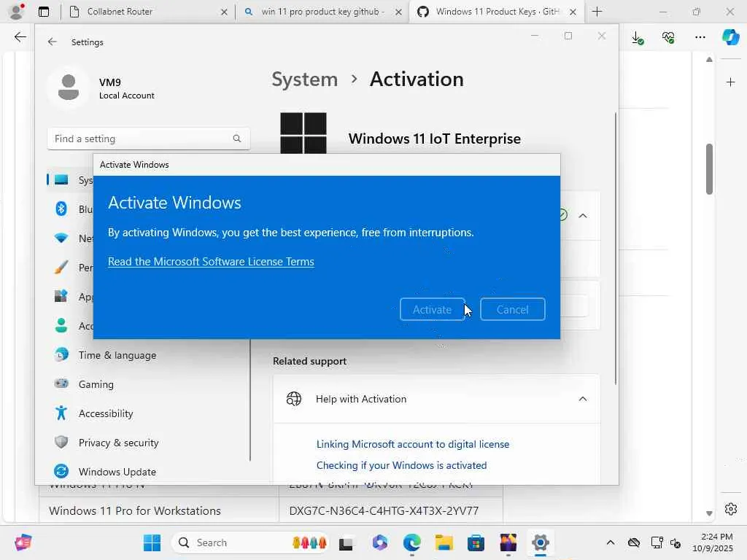The image size is (747, 560).
Task: Select the Apps icon in sidebar
Action: (x=61, y=296)
